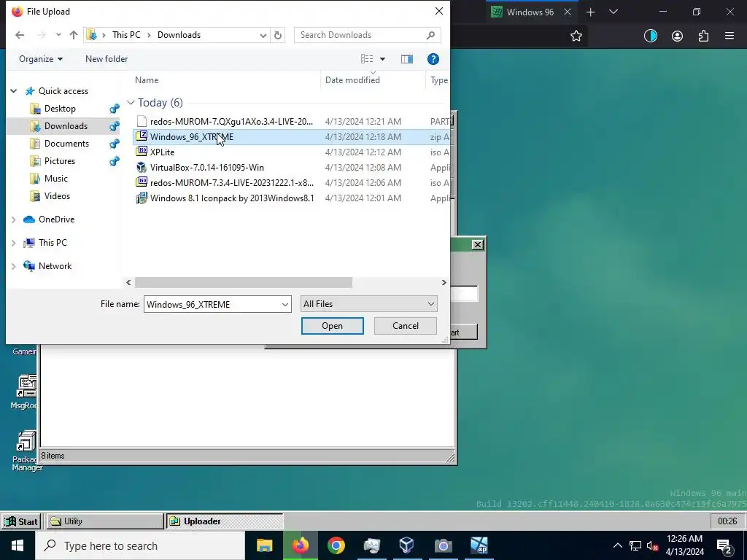Image resolution: width=747 pixels, height=560 pixels.
Task: Switch to Utility taskbar item in Windows 96
Action: click(x=105, y=521)
